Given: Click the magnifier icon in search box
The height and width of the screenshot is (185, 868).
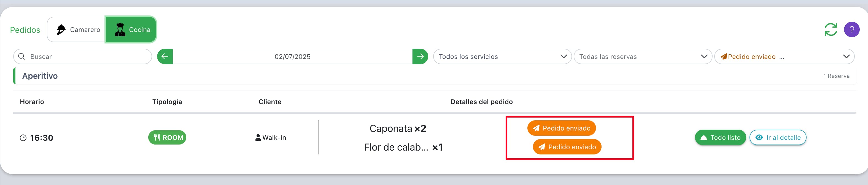Looking at the screenshot, I should [21, 56].
